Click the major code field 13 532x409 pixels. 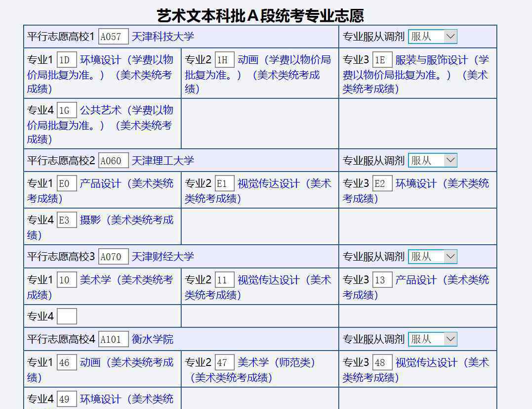coord(382,280)
